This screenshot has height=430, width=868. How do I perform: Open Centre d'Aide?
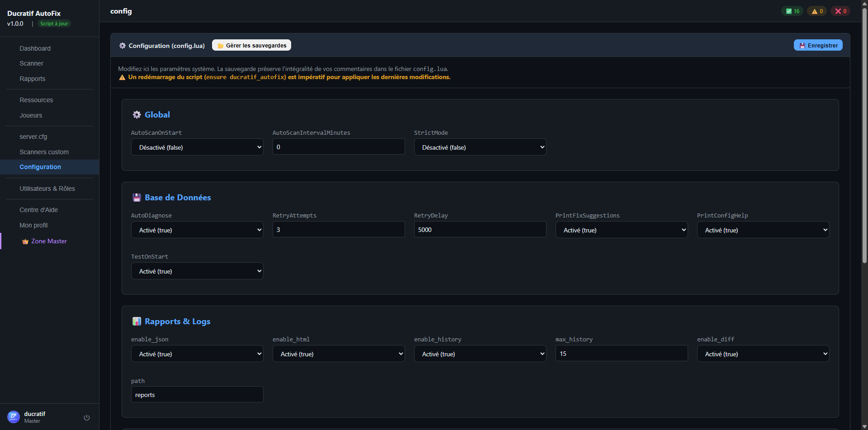(39, 210)
